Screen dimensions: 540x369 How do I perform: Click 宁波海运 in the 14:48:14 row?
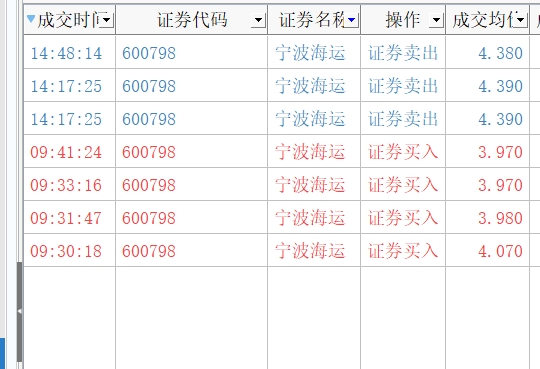click(x=310, y=53)
